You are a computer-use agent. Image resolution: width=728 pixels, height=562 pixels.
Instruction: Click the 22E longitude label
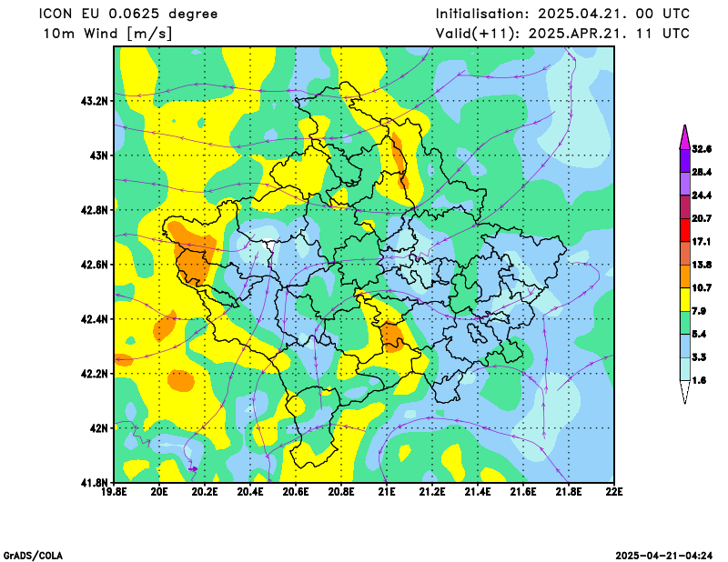614,491
